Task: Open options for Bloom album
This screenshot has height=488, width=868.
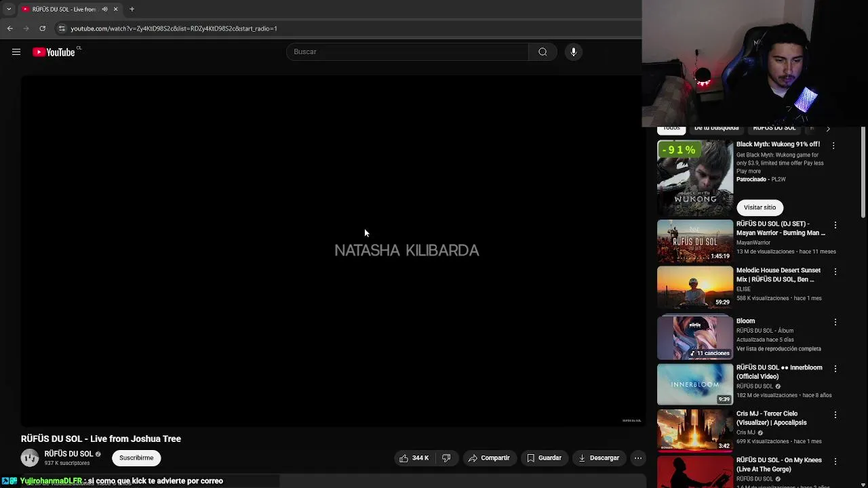Action: coord(835,322)
